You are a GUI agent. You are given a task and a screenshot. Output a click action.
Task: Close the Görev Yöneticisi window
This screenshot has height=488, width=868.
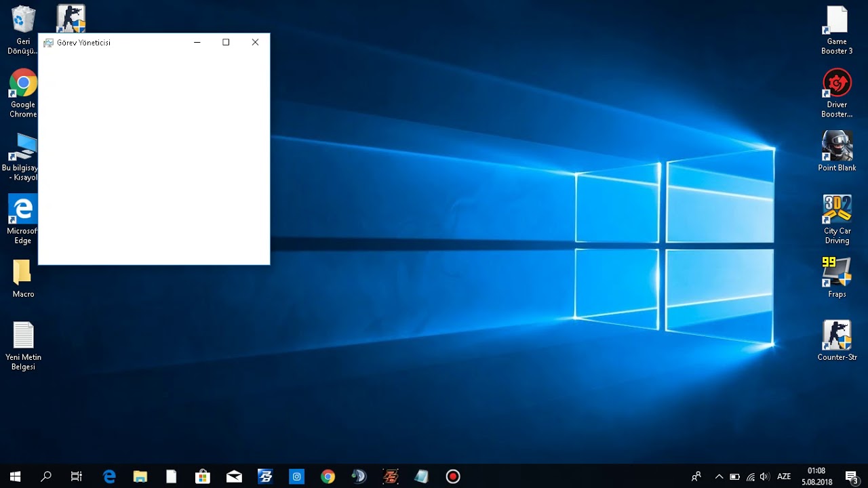[255, 42]
